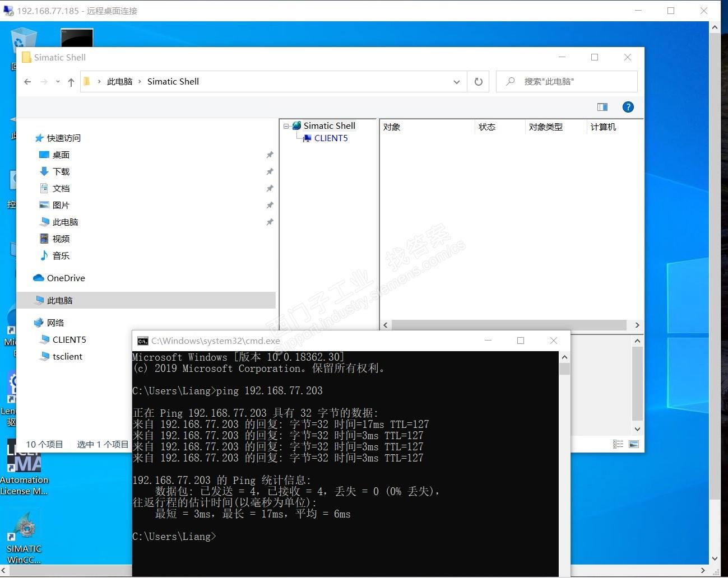Unpin 桌面 via its pin icon
This screenshot has height=578, width=728.
(x=270, y=155)
